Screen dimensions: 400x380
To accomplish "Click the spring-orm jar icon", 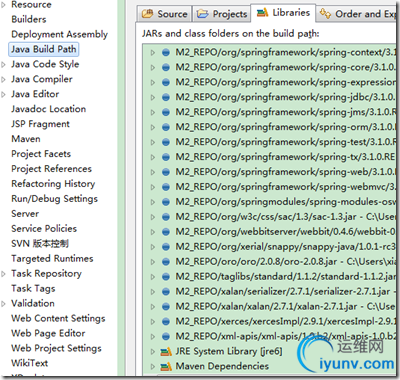I will pos(166,127).
